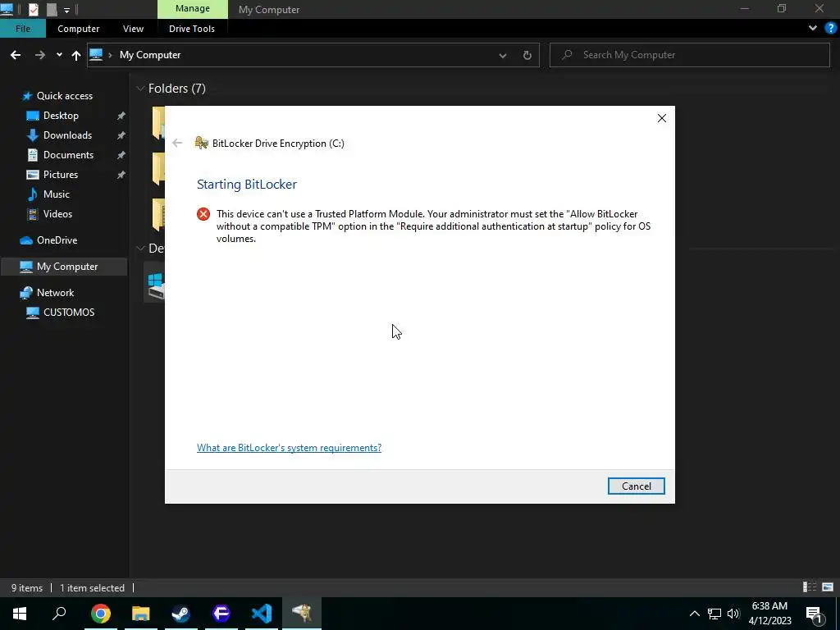Select Network in the navigation pane
Viewport: 840px width, 630px height.
coord(55,293)
